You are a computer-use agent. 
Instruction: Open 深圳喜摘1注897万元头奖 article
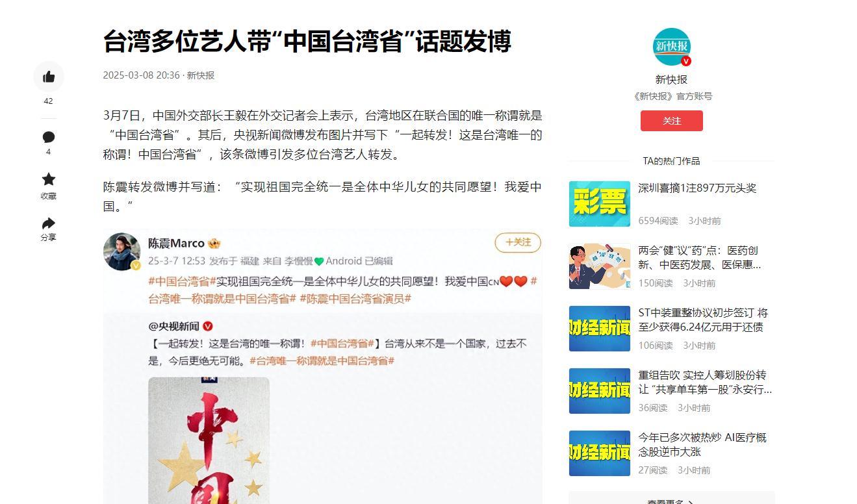[x=697, y=188]
